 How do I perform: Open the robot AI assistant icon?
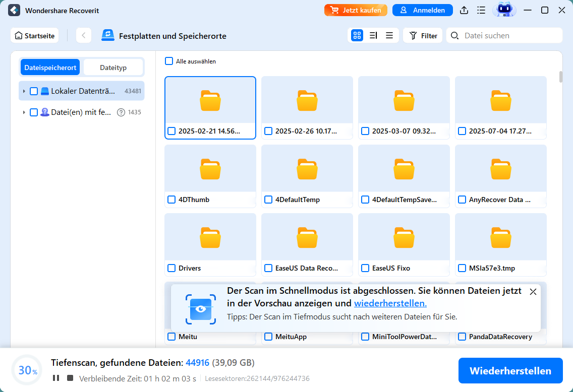(504, 10)
